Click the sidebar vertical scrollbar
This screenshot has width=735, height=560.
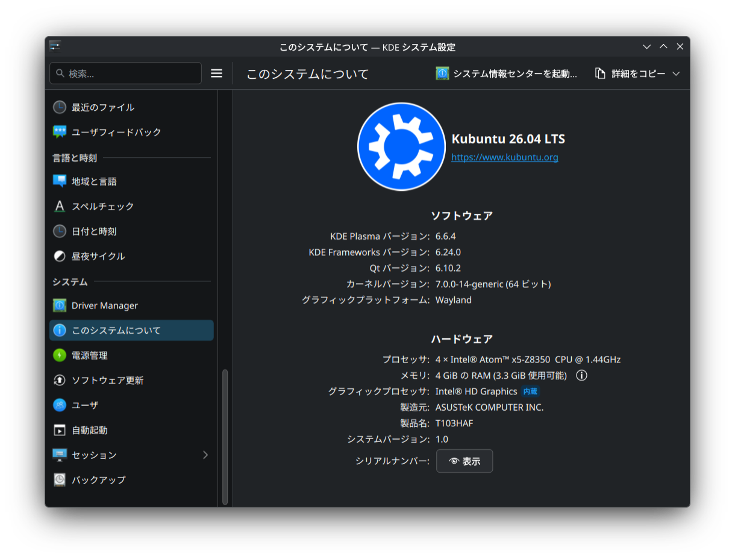pos(225,437)
